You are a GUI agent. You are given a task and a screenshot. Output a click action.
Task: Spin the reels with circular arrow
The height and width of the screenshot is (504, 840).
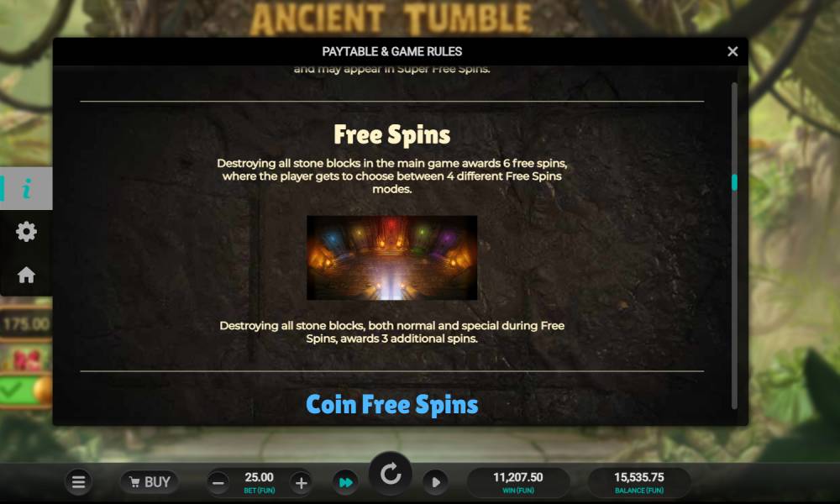(391, 474)
